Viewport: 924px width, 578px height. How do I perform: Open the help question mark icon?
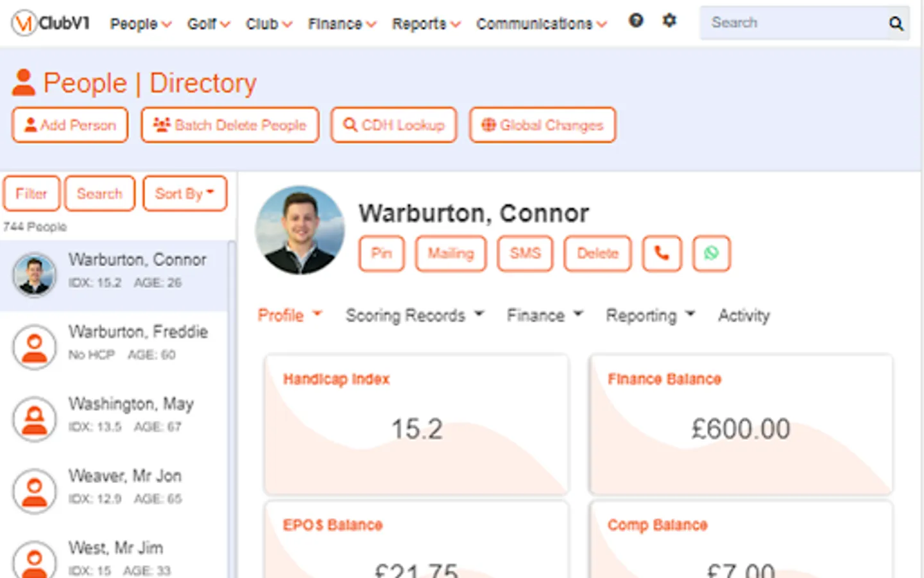point(636,21)
